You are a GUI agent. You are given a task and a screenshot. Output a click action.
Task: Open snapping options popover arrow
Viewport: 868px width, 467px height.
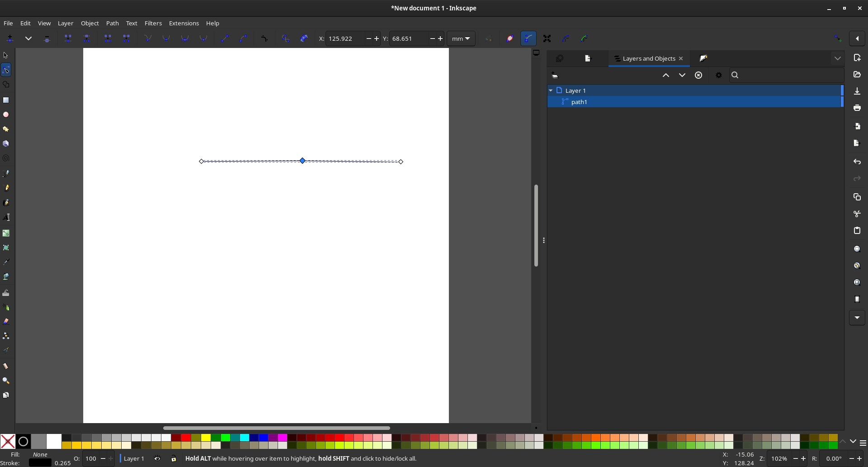point(857,38)
